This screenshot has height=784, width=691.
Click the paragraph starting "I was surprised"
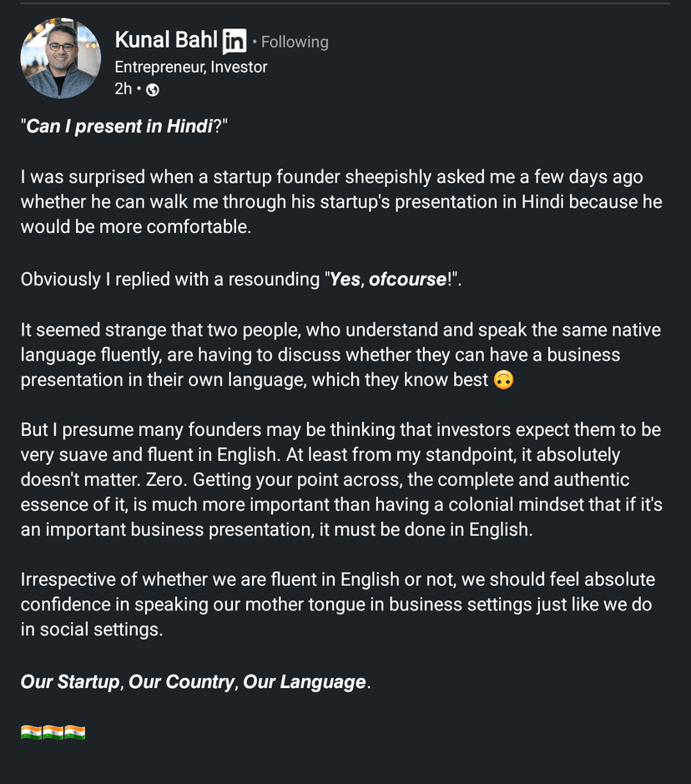coord(340,202)
